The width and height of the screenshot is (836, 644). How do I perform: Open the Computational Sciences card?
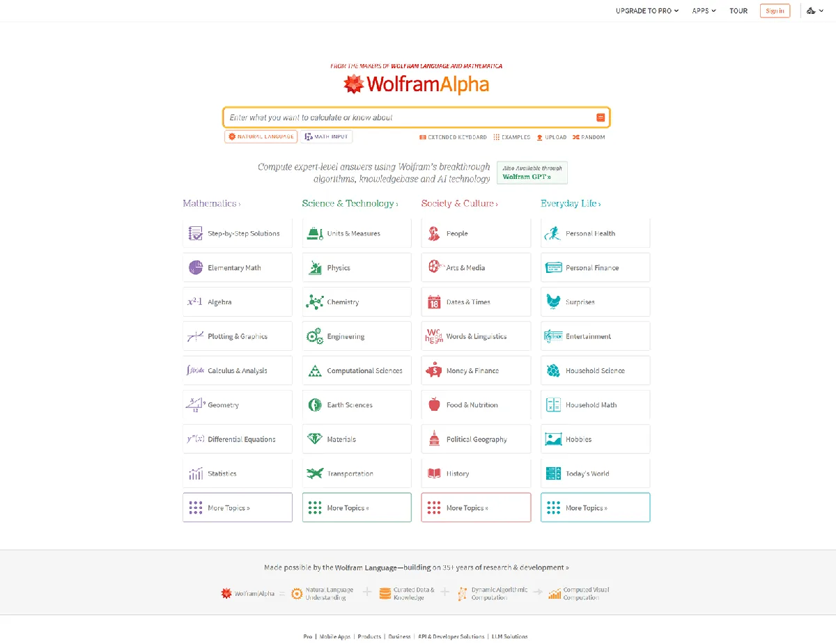tap(357, 370)
